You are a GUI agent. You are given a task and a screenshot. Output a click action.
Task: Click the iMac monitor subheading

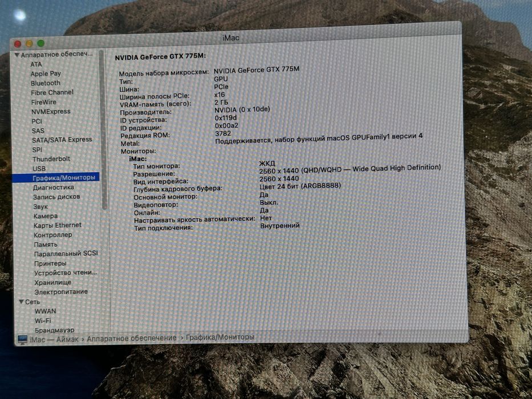(x=138, y=159)
